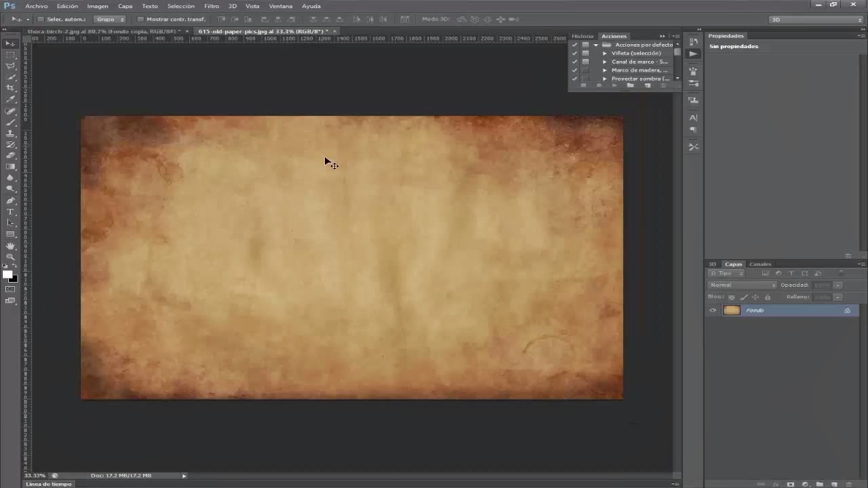The image size is (868, 488).
Task: Select the Lasso tool
Action: [x=10, y=66]
